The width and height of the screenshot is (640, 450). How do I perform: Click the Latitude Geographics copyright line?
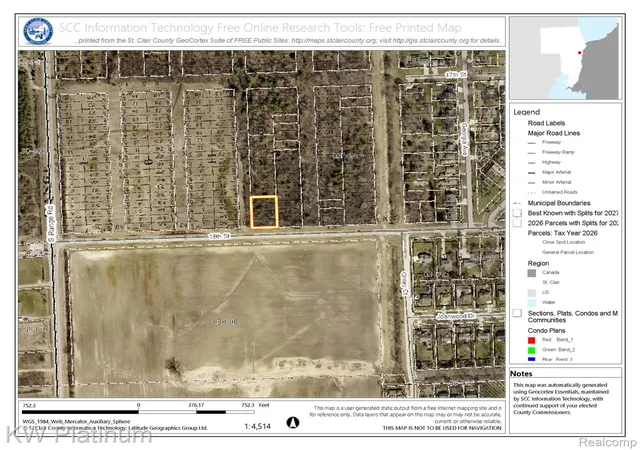tap(116, 428)
